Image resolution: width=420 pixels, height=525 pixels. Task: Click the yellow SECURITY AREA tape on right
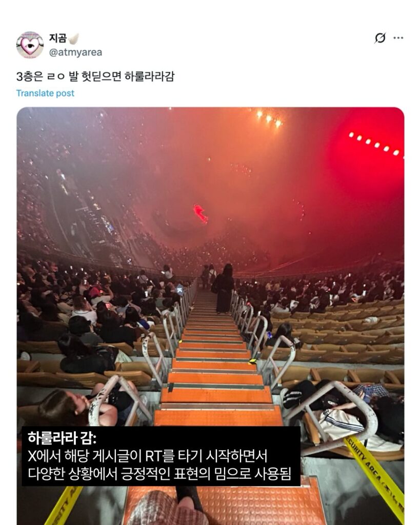pyautogui.click(x=375, y=474)
